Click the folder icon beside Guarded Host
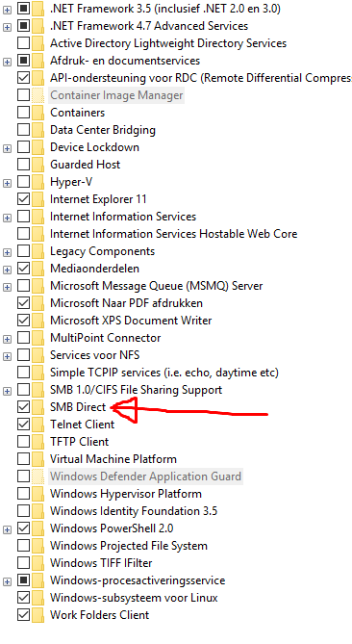 click(38, 165)
